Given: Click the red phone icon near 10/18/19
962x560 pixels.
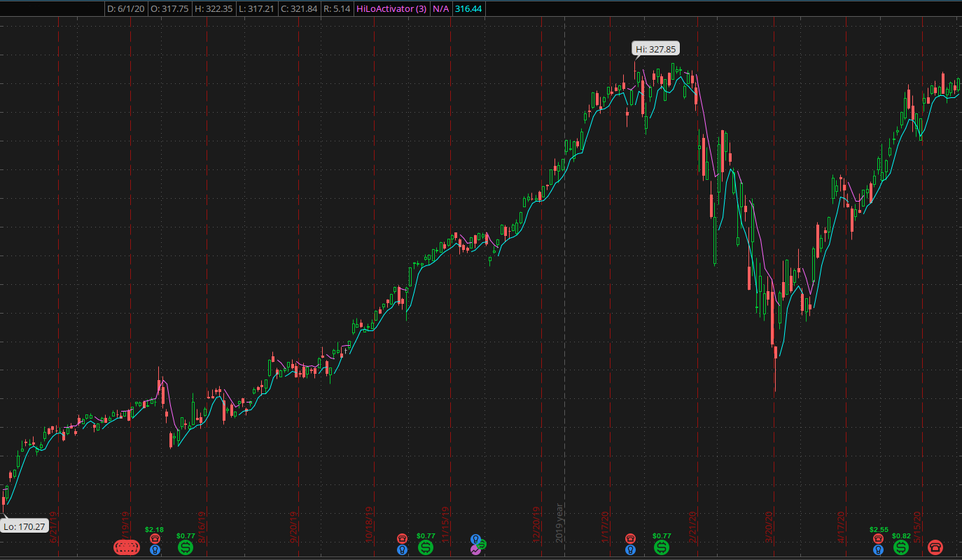Looking at the screenshot, I should point(402,538).
